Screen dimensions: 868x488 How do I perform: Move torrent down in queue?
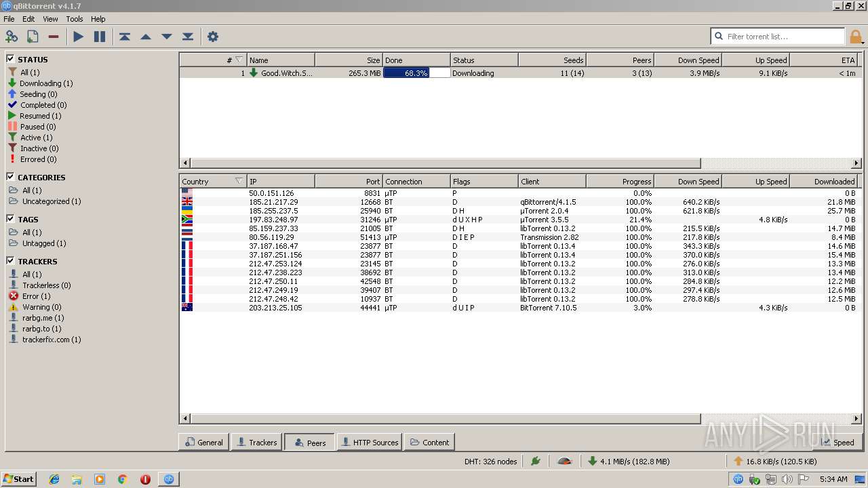(167, 37)
